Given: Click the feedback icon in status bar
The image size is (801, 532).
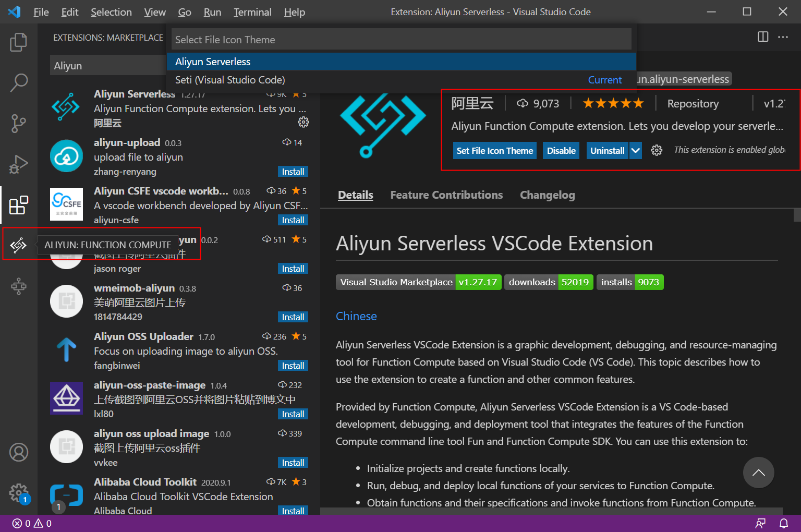Looking at the screenshot, I should 761,523.
